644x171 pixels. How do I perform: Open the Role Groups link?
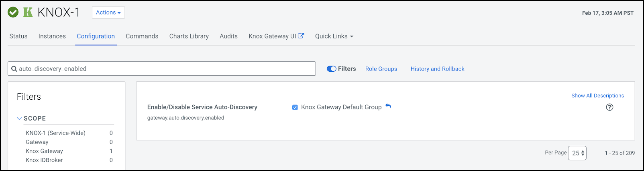381,69
